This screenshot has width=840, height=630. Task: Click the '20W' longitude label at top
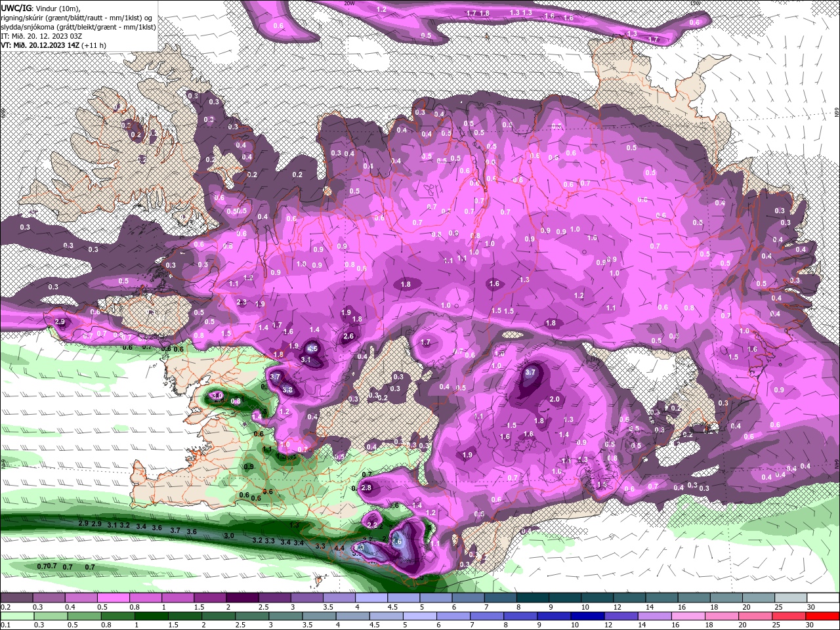point(349,3)
